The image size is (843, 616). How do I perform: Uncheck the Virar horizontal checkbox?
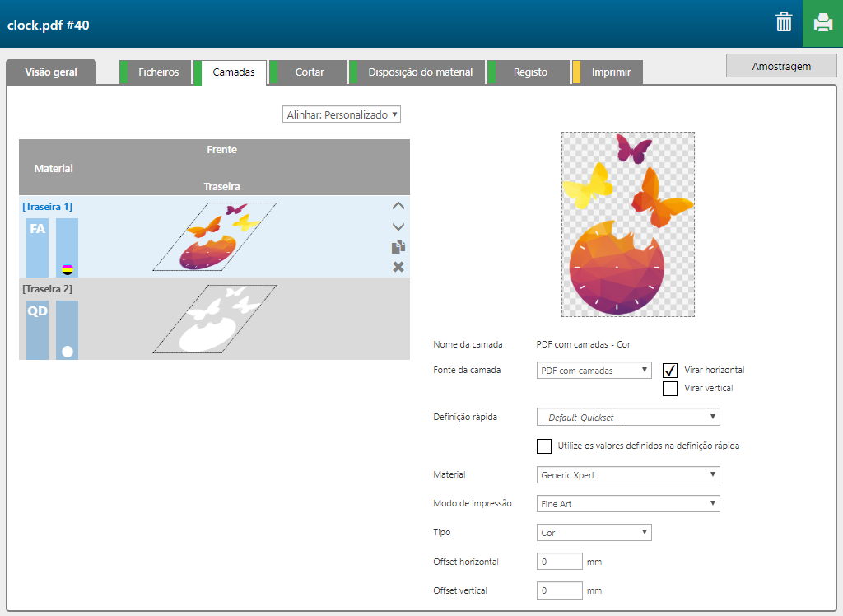coord(670,371)
